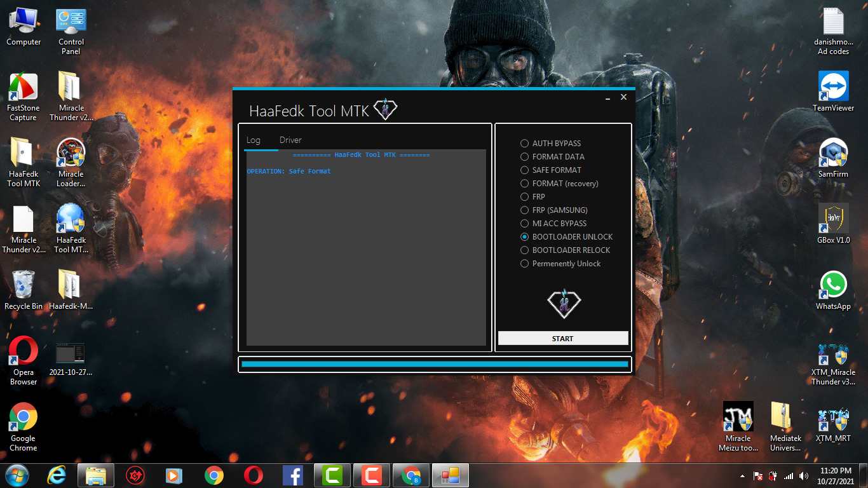Select the HaaFedk Tool MT globe shortcut
Viewport: 868px width, 488px height.
click(x=71, y=229)
